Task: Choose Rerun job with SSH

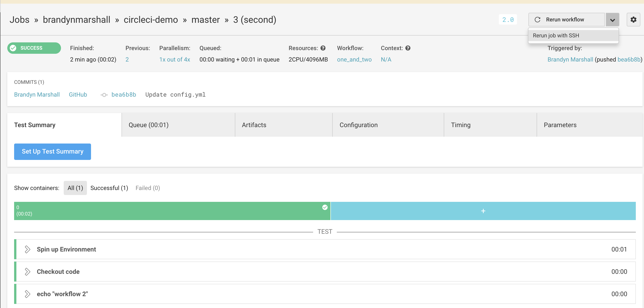Action: 573,36
